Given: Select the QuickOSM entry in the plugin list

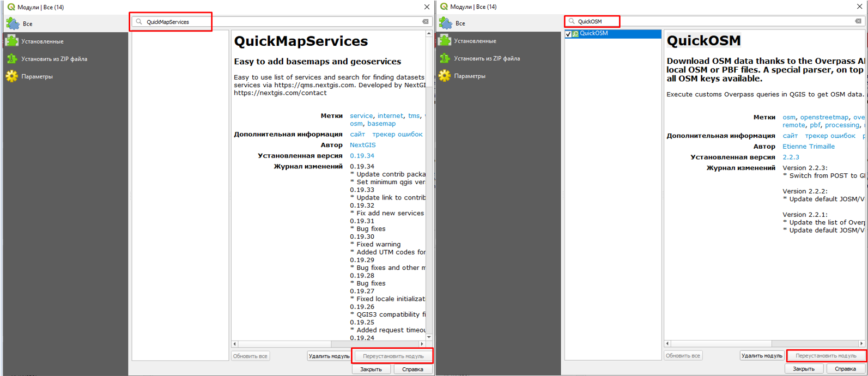Looking at the screenshot, I should (x=593, y=33).
